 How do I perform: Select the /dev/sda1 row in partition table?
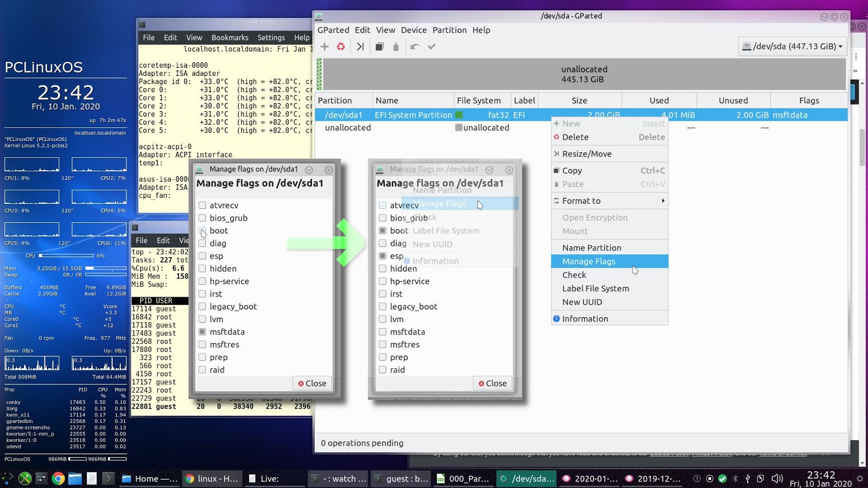[581, 115]
